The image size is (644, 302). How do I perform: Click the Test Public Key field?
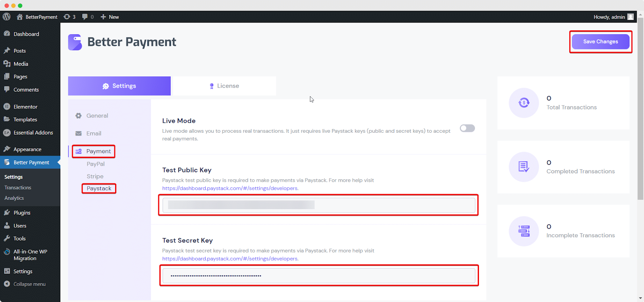coord(319,205)
